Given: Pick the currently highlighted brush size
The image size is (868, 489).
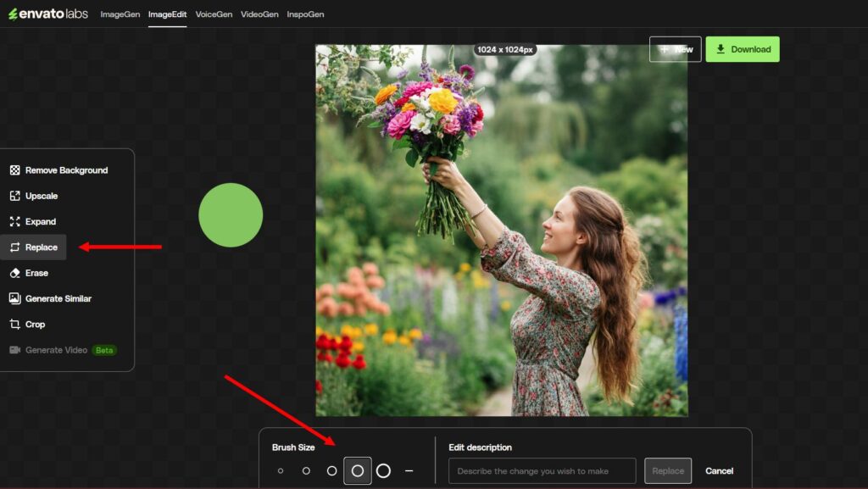Looking at the screenshot, I should pos(357,470).
